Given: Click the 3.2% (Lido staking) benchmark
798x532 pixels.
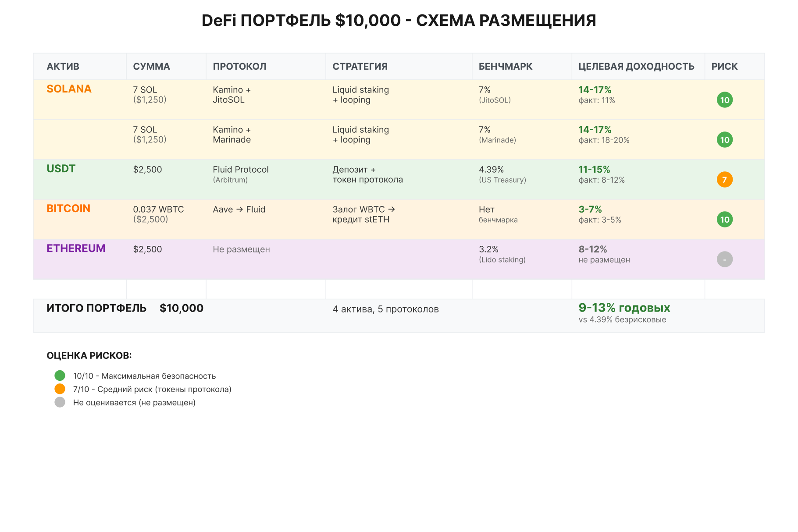Looking at the screenshot, I should [502, 254].
